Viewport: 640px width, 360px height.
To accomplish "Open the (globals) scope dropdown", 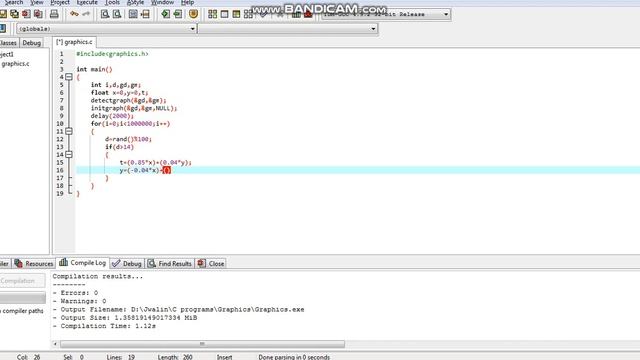I will 193,29.
